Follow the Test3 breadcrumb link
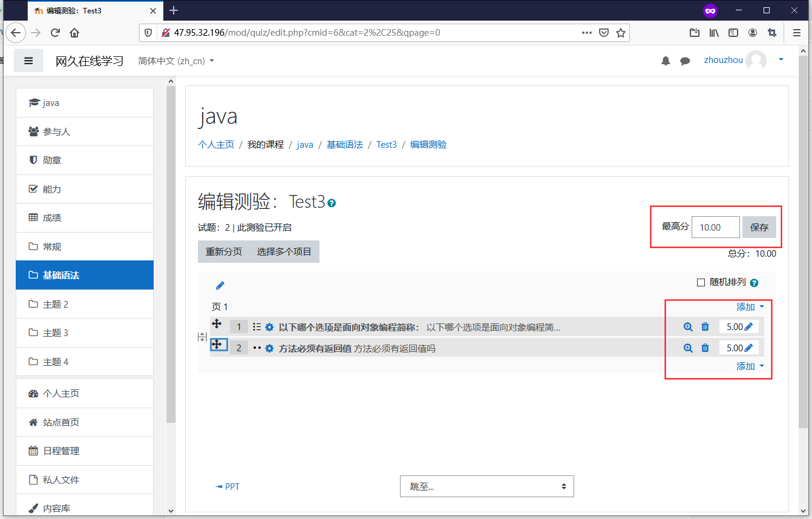This screenshot has height=519, width=812. coord(387,145)
